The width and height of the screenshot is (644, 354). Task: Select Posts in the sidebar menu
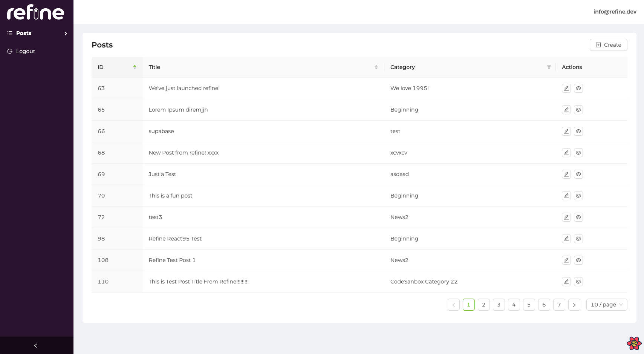[x=24, y=33]
